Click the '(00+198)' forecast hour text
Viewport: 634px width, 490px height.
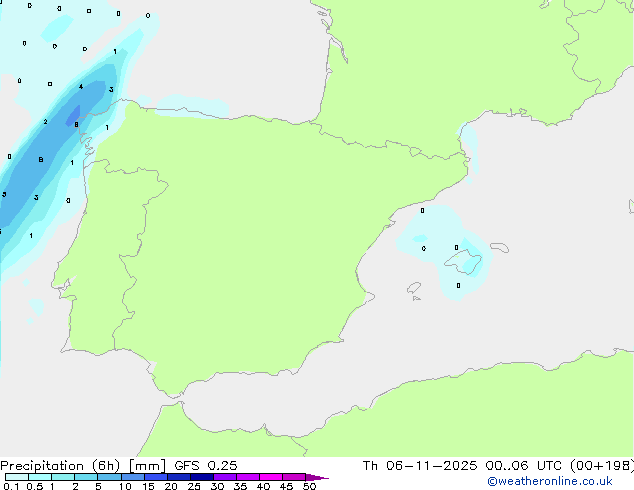[602, 466]
